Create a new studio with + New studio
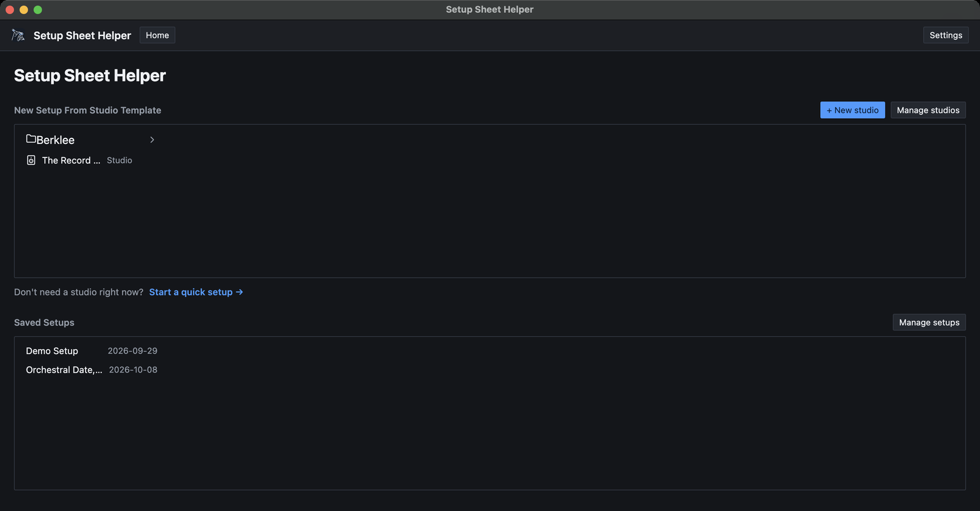The image size is (980, 511). pyautogui.click(x=853, y=110)
